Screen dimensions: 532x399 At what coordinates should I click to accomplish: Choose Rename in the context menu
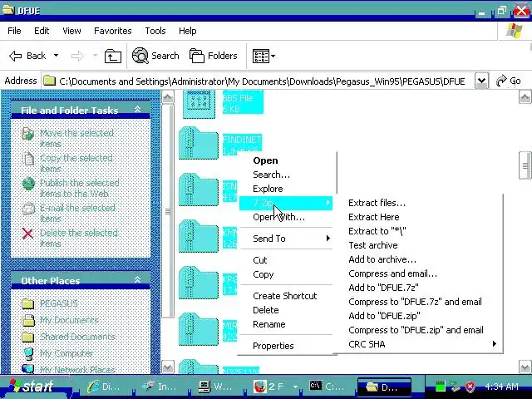tap(269, 324)
